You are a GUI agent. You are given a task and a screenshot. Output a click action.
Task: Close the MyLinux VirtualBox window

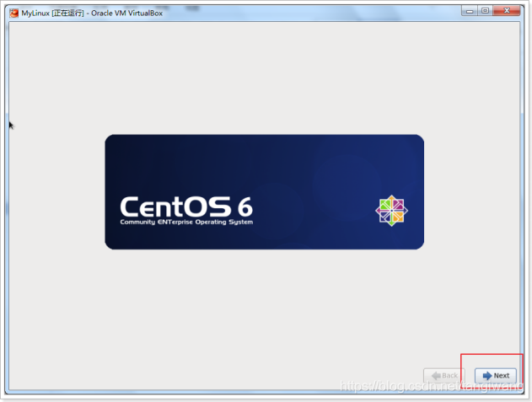coord(507,11)
